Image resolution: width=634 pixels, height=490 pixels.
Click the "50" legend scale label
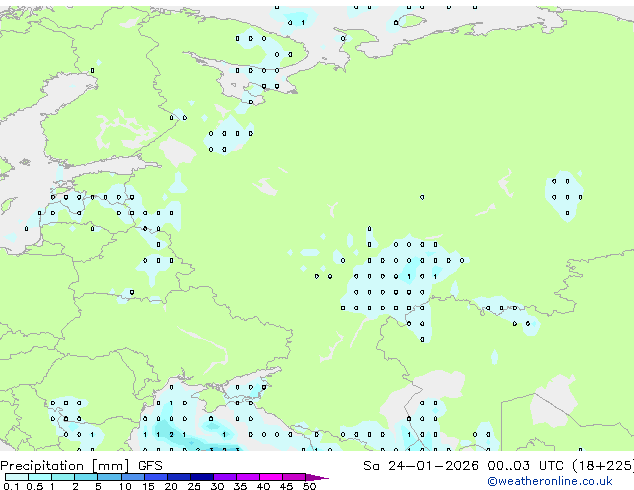pyautogui.click(x=309, y=486)
